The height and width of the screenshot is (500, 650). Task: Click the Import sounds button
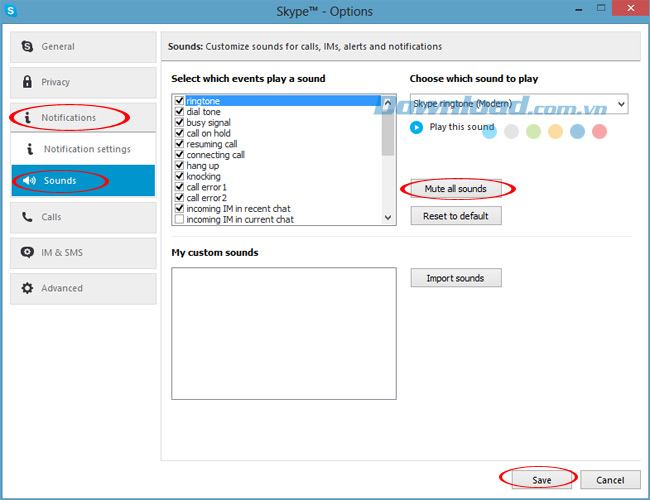tap(456, 278)
